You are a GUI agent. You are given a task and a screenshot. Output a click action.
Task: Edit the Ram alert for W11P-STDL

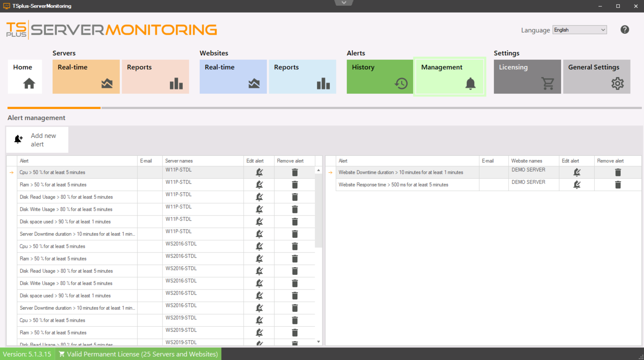point(259,185)
